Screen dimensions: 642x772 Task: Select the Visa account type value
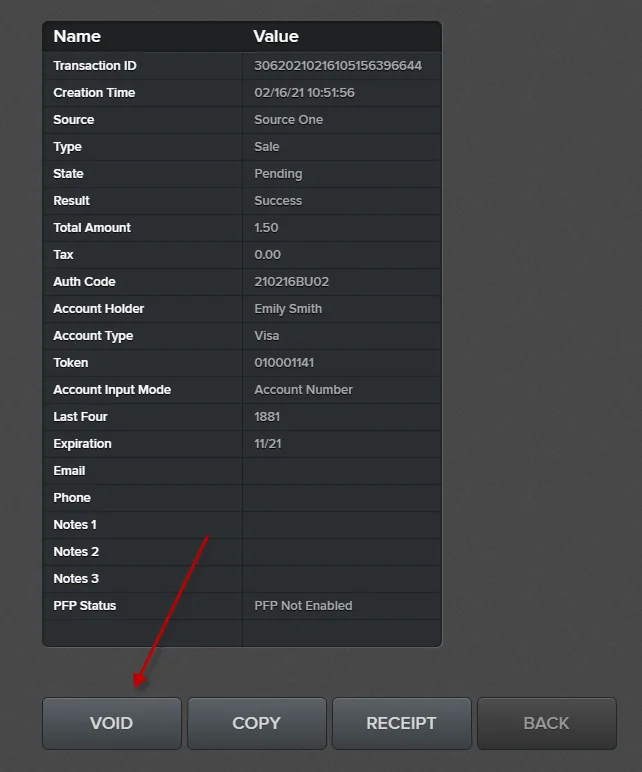(x=267, y=336)
